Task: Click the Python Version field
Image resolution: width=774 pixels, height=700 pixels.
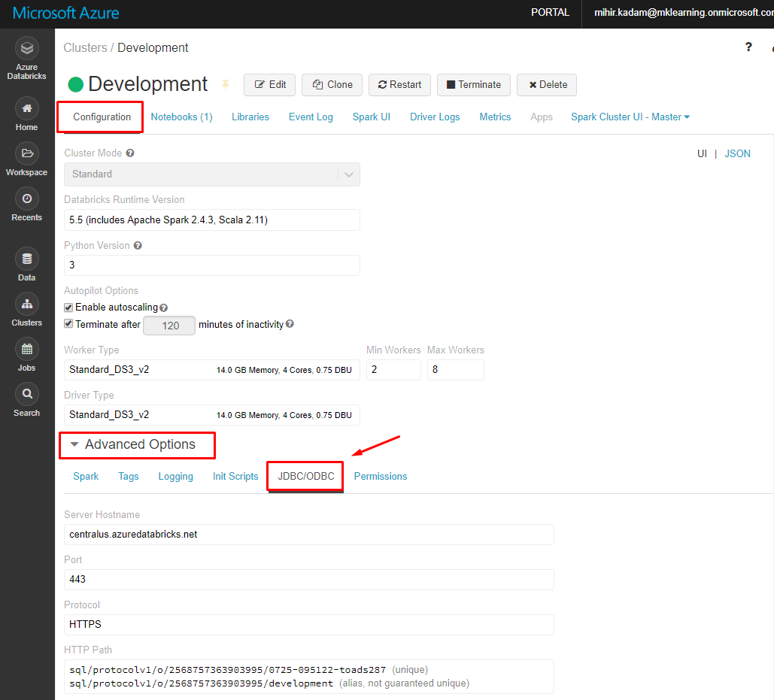Action: [212, 265]
